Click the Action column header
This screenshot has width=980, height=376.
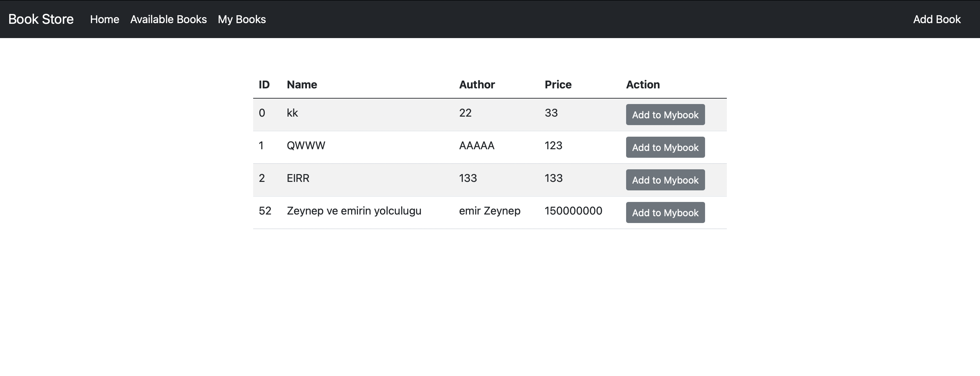[643, 84]
